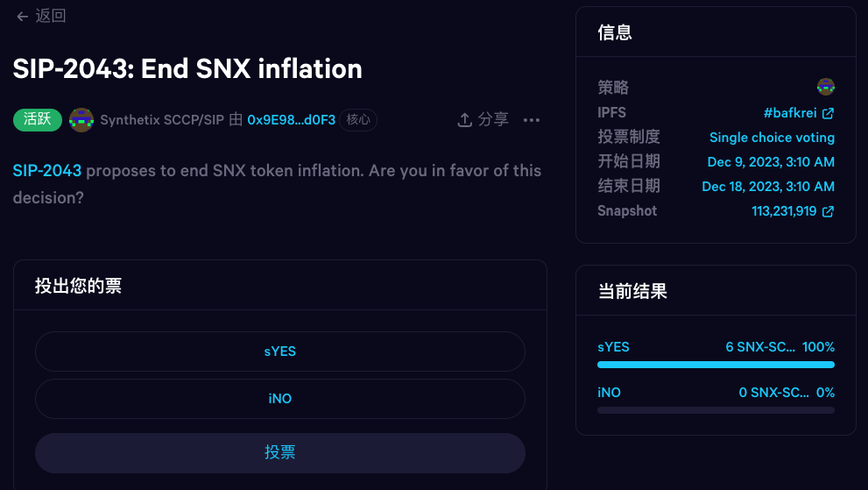Image resolution: width=868 pixels, height=490 pixels.
Task: Click the 投票 vote button
Action: tap(280, 453)
